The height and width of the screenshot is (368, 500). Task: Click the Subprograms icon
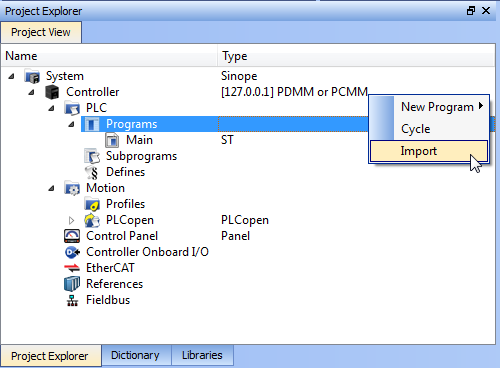tap(92, 156)
